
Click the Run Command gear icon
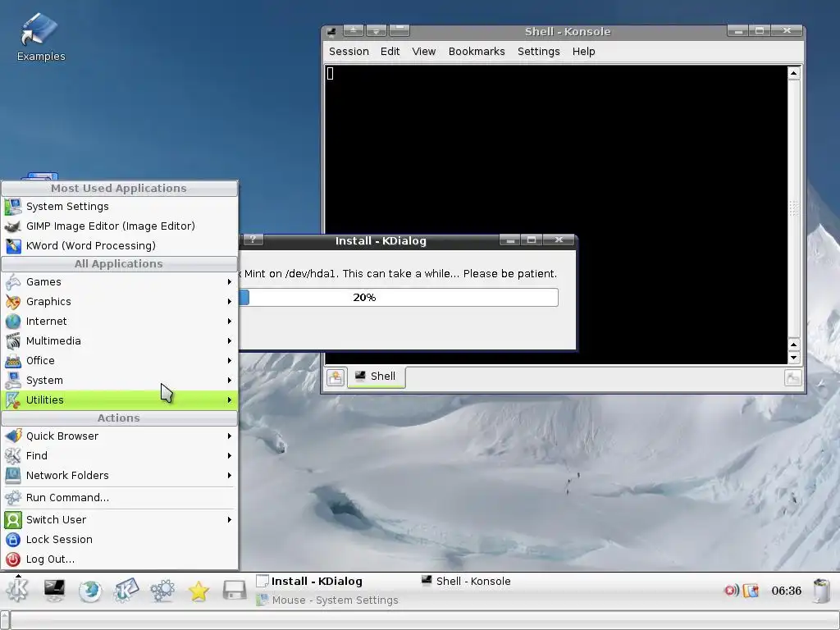[x=13, y=498]
